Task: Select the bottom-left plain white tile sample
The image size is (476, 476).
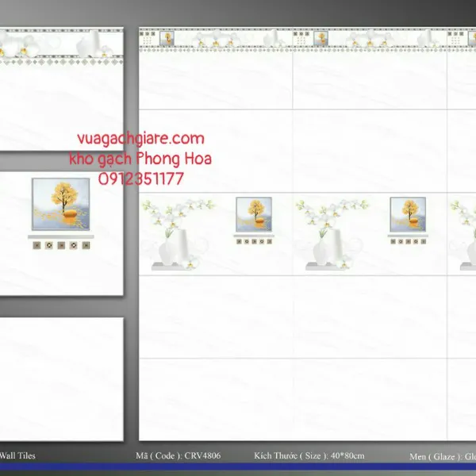Action: click(x=61, y=378)
